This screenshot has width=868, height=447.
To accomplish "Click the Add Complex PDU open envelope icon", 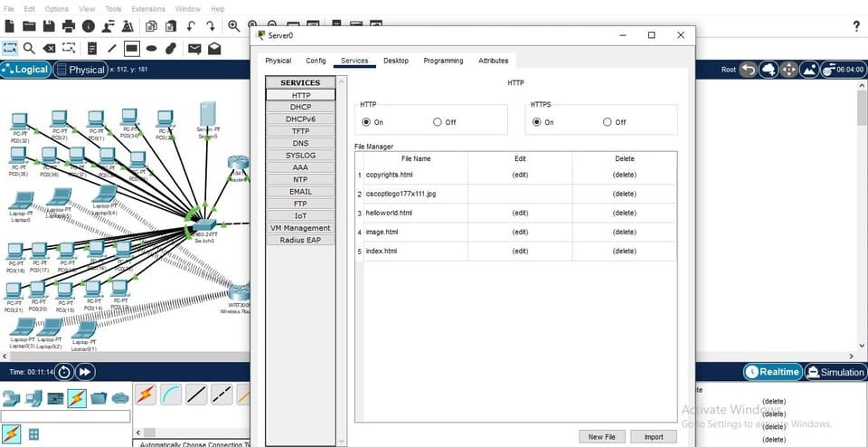I will click(x=214, y=48).
